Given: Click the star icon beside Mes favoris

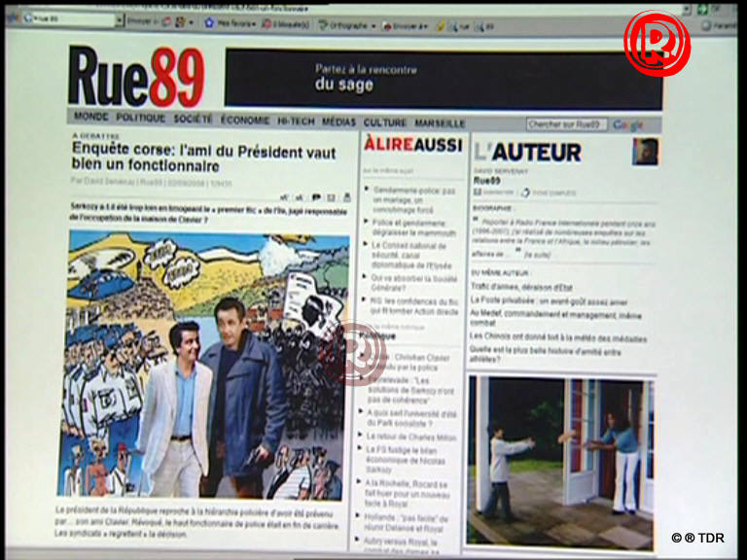Looking at the screenshot, I should [x=209, y=22].
